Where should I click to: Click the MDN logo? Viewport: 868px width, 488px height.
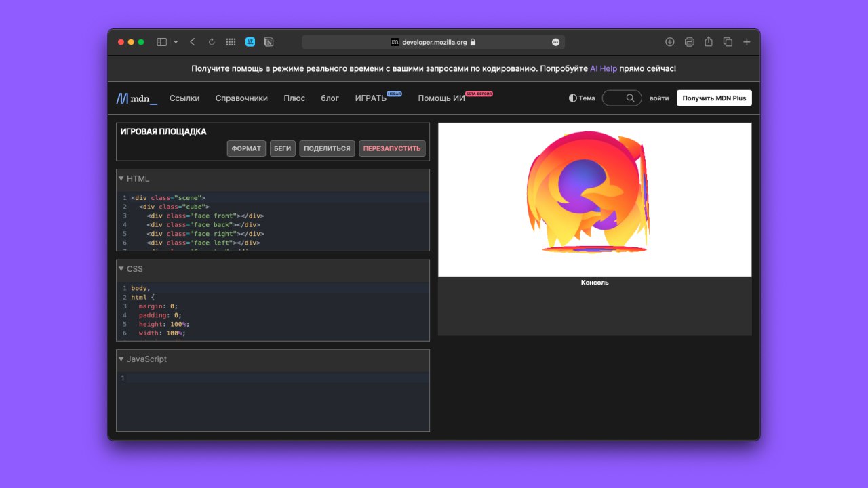coord(136,98)
